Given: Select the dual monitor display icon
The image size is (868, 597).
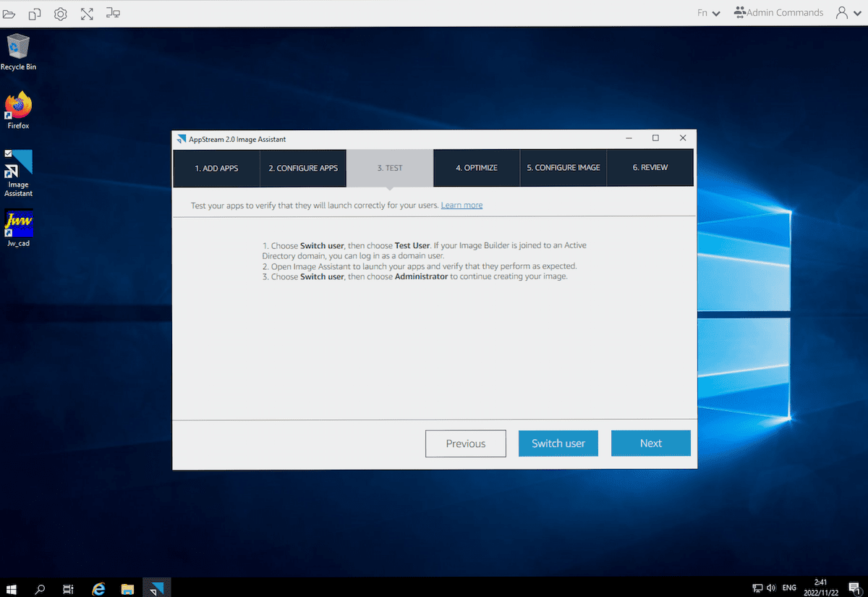Looking at the screenshot, I should tap(113, 13).
